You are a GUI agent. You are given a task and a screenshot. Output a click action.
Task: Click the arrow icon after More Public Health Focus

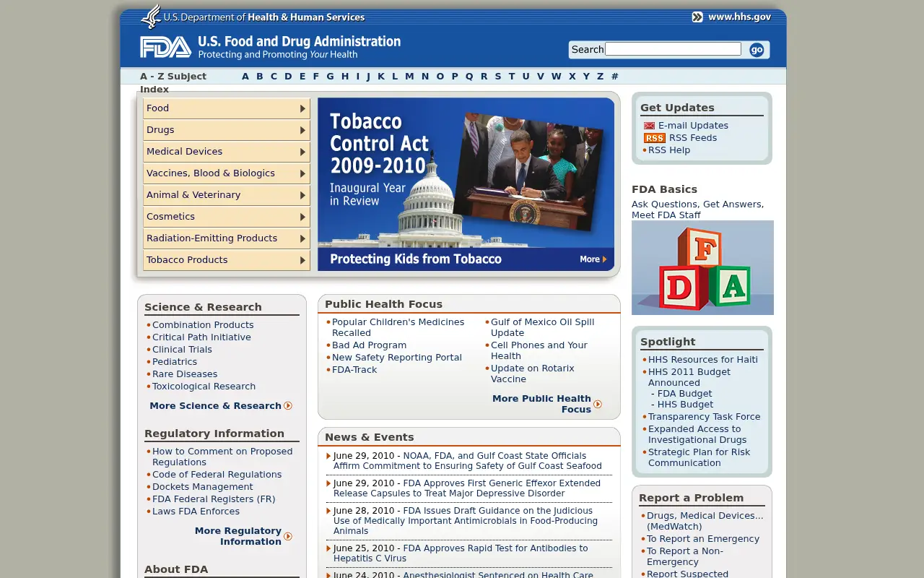(x=598, y=405)
